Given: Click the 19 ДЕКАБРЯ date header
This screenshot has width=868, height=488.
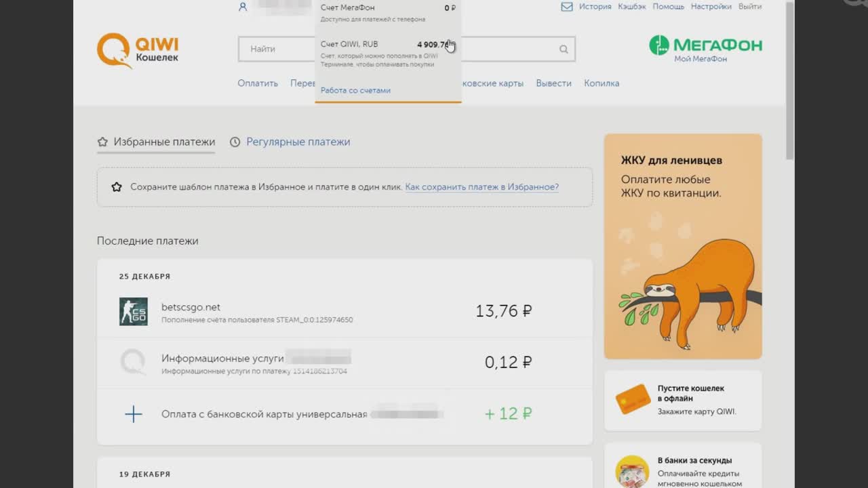Looking at the screenshot, I should tap(144, 474).
